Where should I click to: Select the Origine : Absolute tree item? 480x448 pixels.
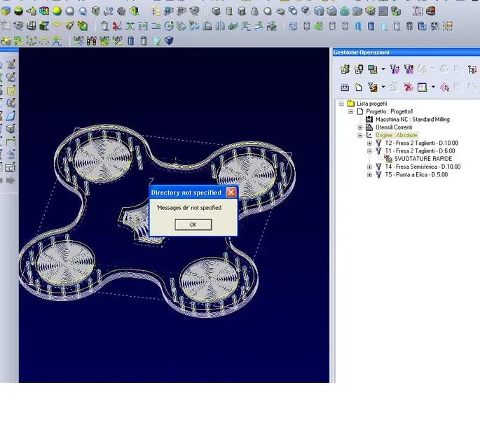tap(395, 135)
